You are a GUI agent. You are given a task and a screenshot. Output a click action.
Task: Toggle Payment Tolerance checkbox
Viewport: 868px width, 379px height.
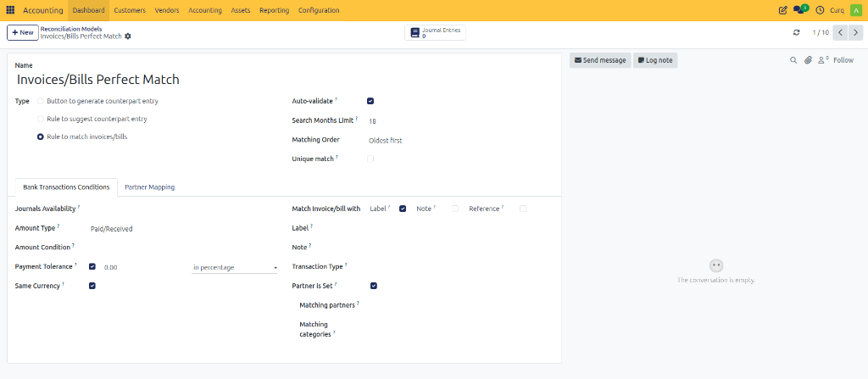[92, 266]
